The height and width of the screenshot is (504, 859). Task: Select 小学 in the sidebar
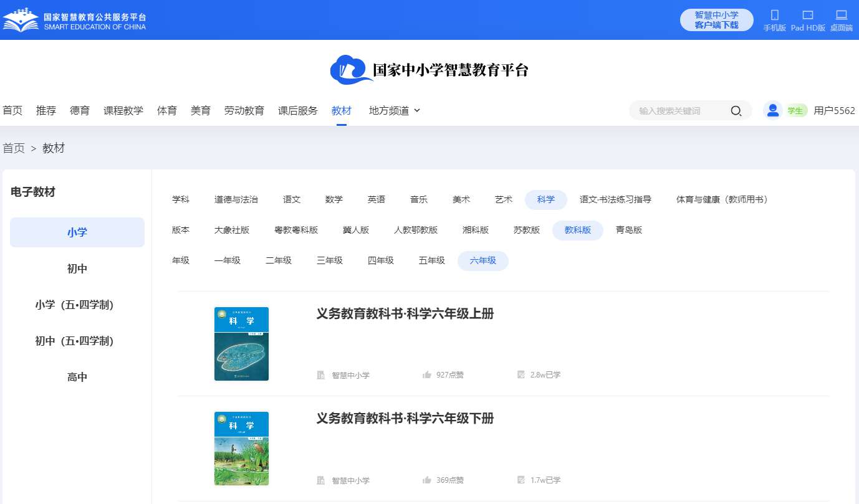pyautogui.click(x=77, y=232)
